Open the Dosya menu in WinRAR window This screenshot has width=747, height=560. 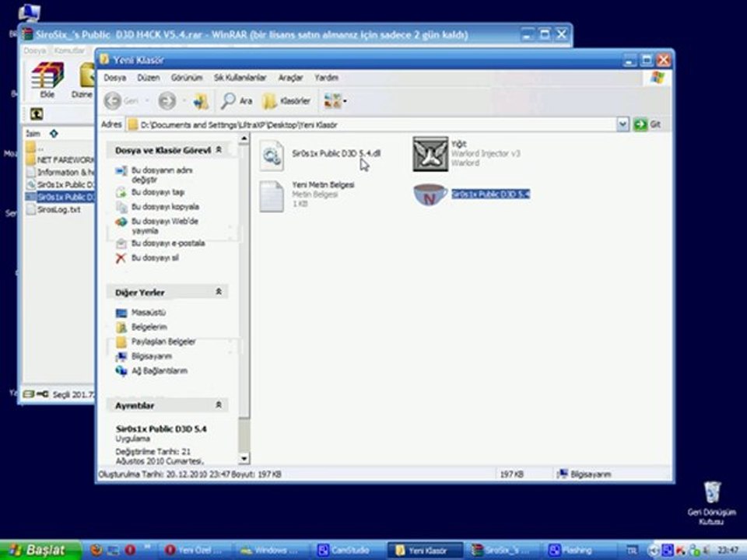tap(35, 51)
